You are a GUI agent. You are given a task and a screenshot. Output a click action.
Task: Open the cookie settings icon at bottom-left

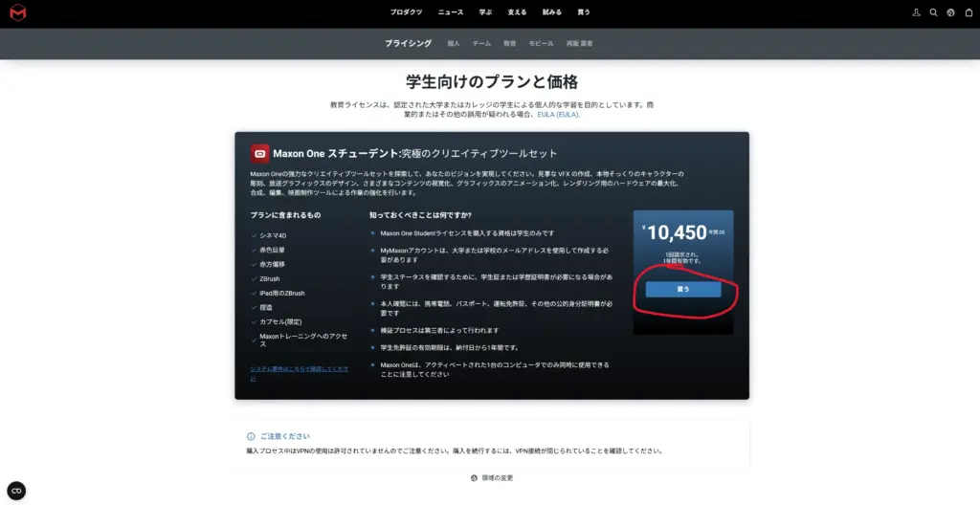[x=16, y=491]
